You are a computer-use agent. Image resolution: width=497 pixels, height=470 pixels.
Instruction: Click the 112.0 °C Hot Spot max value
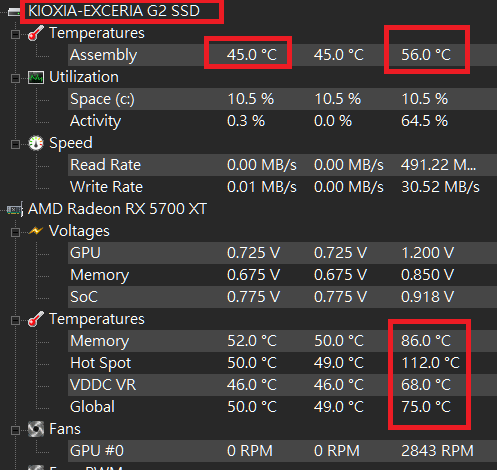point(431,363)
